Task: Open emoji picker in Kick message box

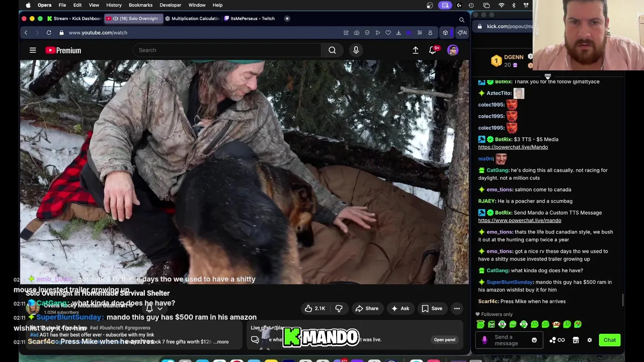Action: coord(534,340)
